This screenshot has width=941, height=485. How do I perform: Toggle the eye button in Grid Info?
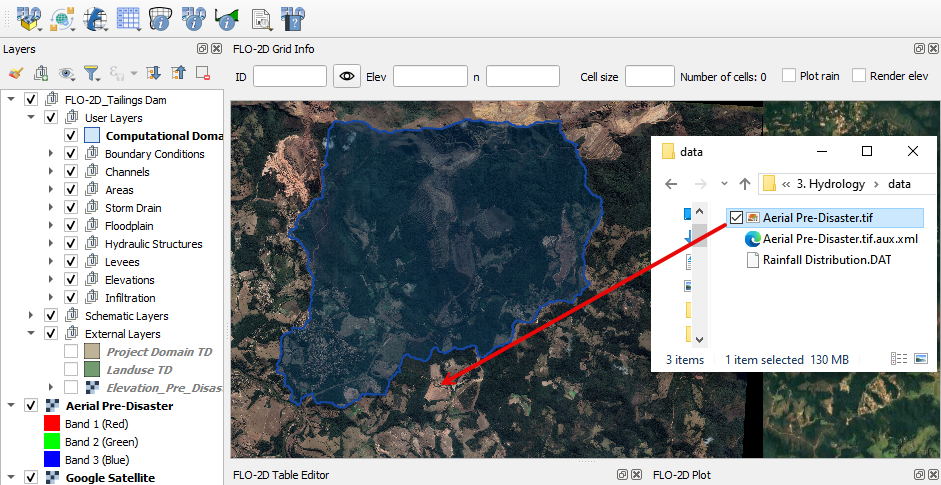coord(347,76)
